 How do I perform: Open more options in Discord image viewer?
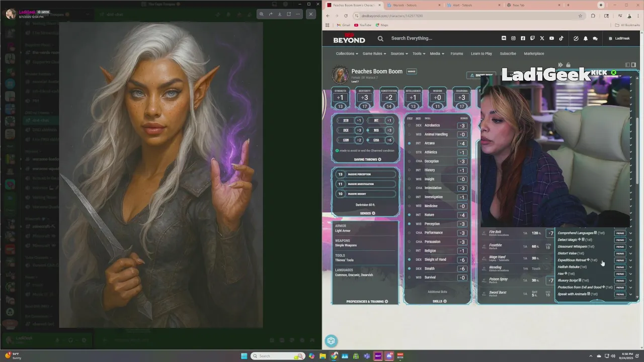[298, 14]
